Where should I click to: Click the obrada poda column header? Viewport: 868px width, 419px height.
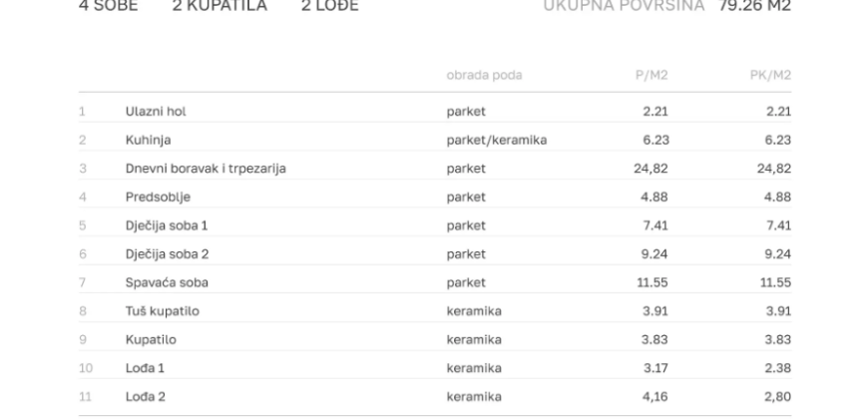coord(484,75)
